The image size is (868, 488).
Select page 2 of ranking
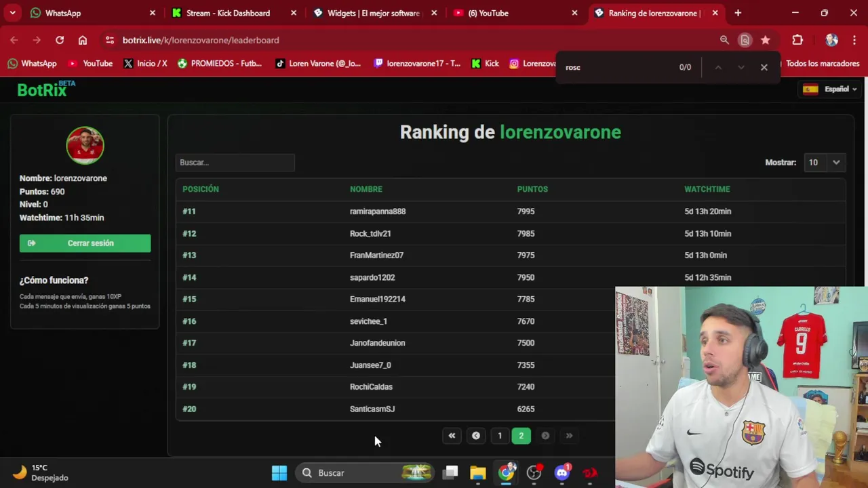[521, 436]
